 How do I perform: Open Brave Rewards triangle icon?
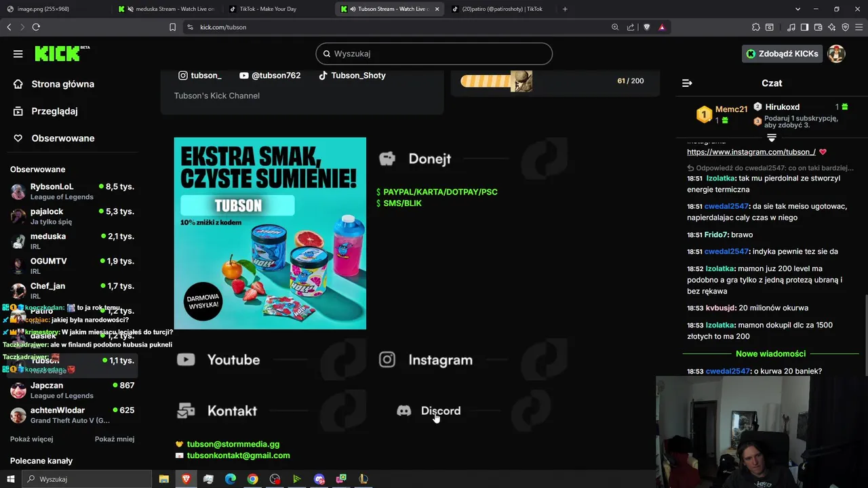[x=662, y=27]
